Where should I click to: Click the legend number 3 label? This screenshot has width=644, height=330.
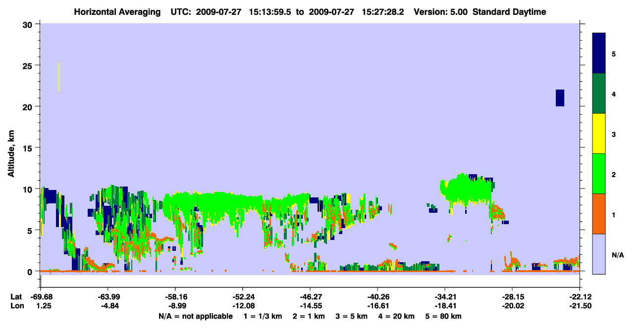tap(614, 134)
